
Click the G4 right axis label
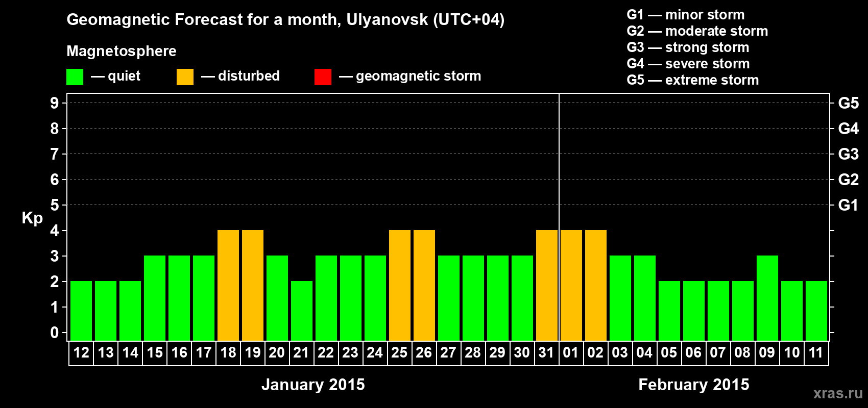849,129
